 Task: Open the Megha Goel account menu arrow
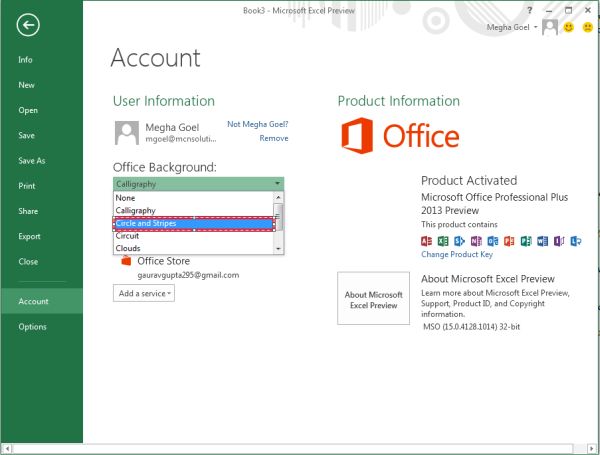(x=536, y=27)
